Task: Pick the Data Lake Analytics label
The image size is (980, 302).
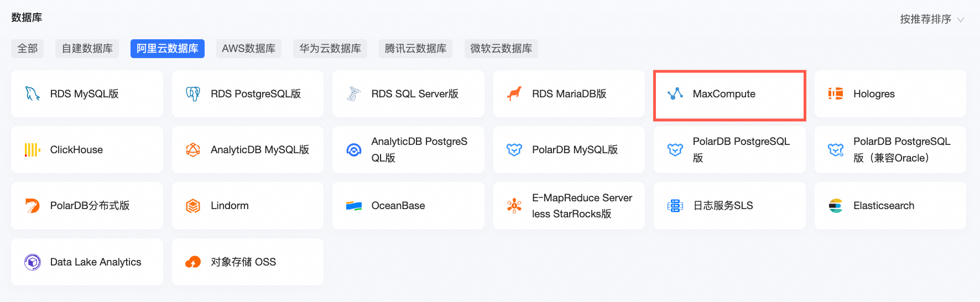Action: click(96, 262)
